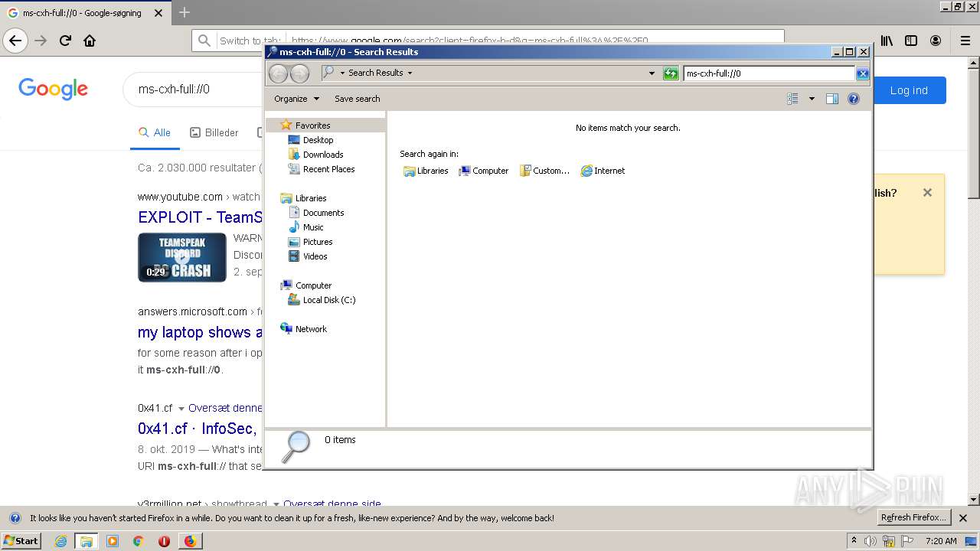This screenshot has width=980, height=551.
Task: Click the green refresh button in Explorer
Action: click(x=671, y=73)
